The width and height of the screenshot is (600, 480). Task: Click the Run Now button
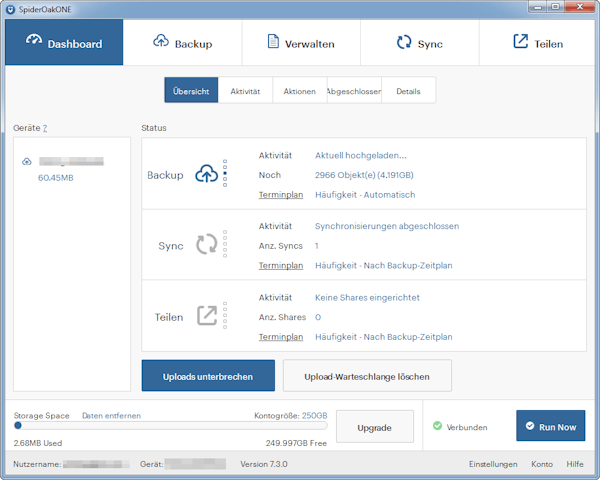551,426
